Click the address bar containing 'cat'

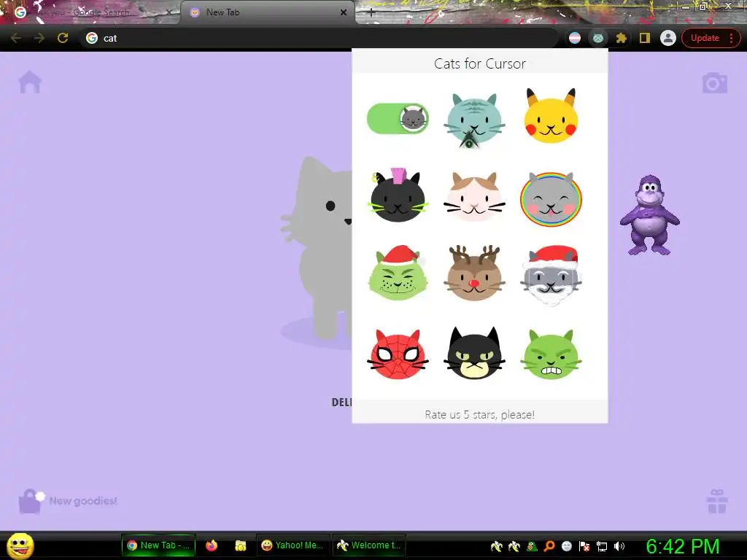[320, 38]
